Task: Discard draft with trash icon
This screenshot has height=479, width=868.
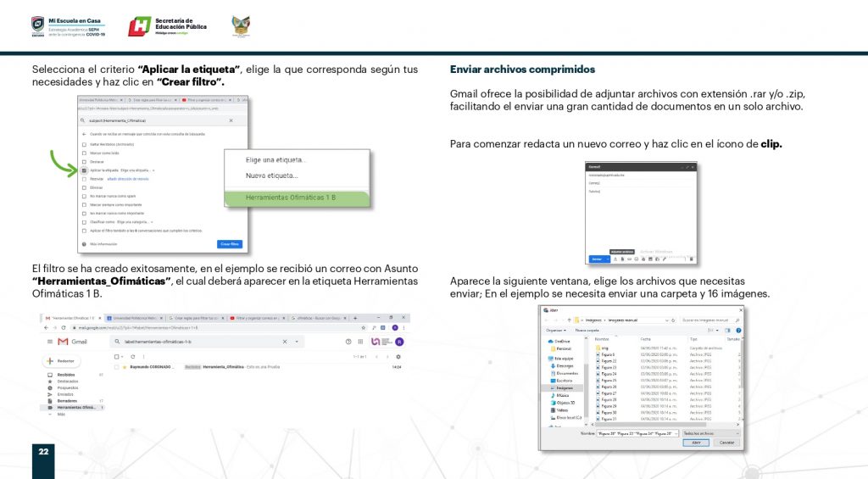Action: (x=692, y=259)
